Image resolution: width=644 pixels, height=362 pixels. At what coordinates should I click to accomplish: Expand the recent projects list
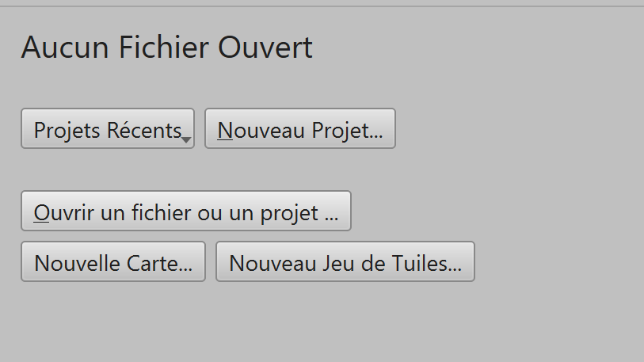click(108, 129)
